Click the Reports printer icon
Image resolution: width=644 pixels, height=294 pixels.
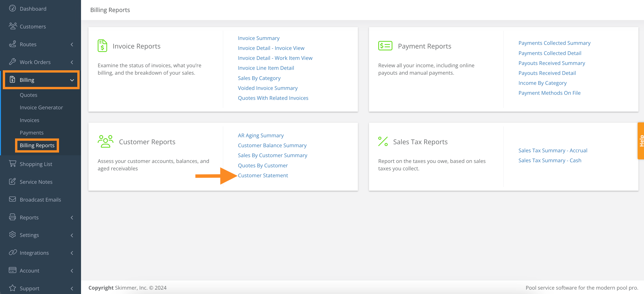click(x=12, y=217)
